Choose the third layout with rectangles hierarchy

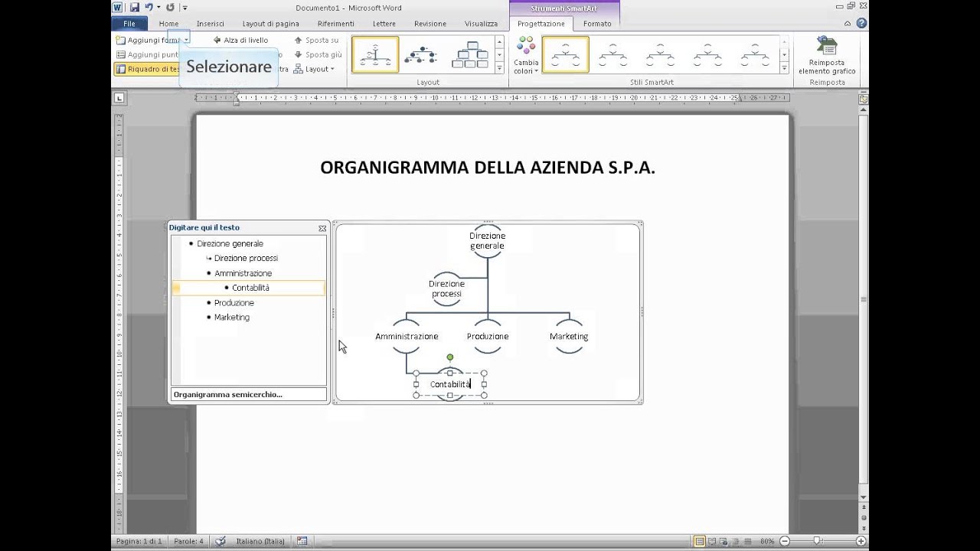point(469,55)
